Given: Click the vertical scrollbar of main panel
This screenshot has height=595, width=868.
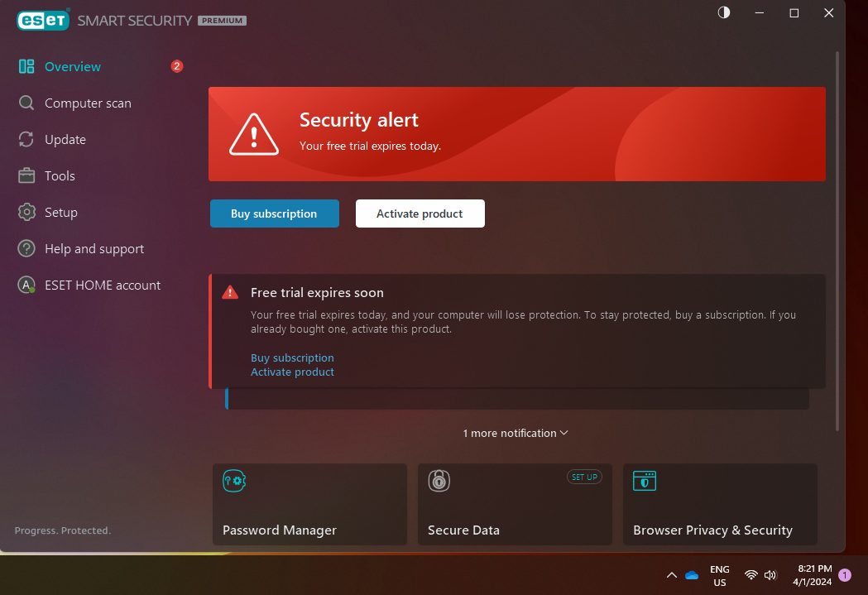Looking at the screenshot, I should click(x=837, y=241).
